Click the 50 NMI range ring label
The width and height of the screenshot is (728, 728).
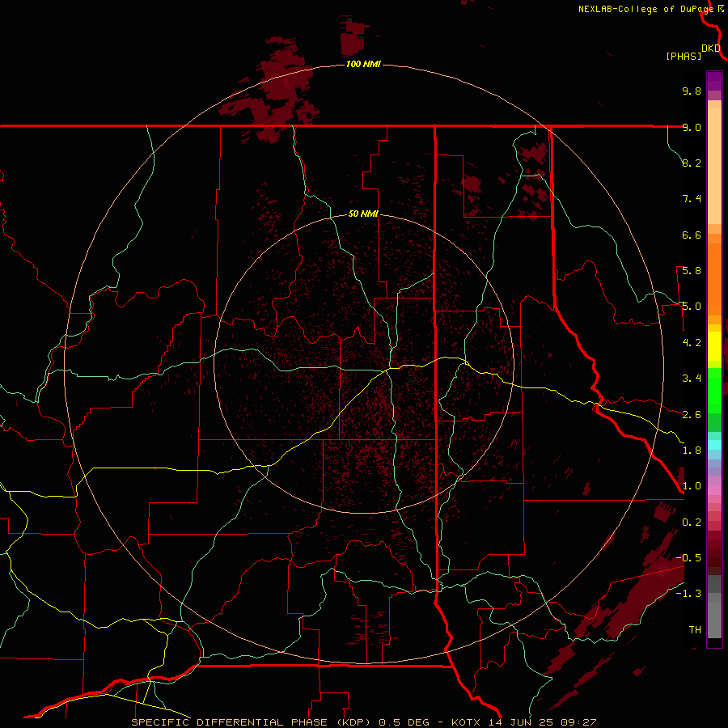tap(363, 214)
